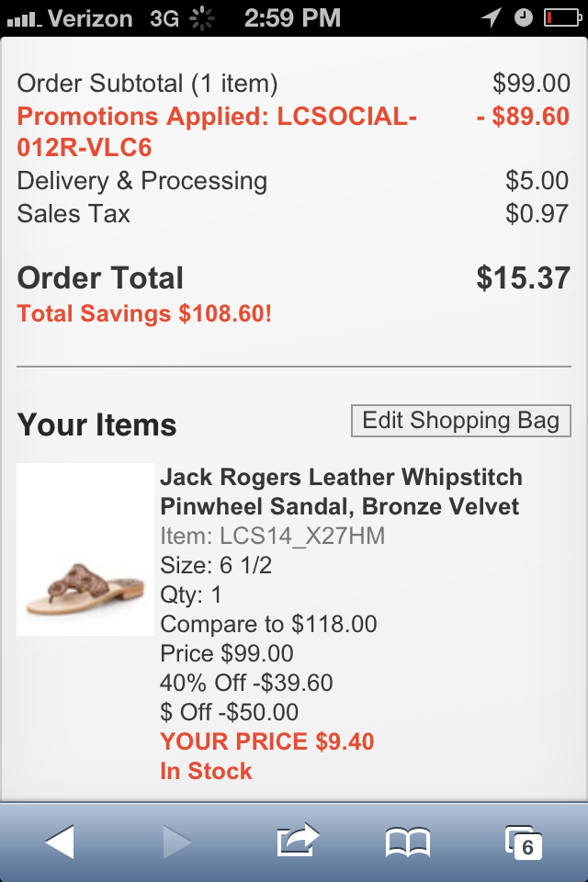This screenshot has width=588, height=882.
Task: Select the Order Total $15.37 amount
Action: (523, 278)
